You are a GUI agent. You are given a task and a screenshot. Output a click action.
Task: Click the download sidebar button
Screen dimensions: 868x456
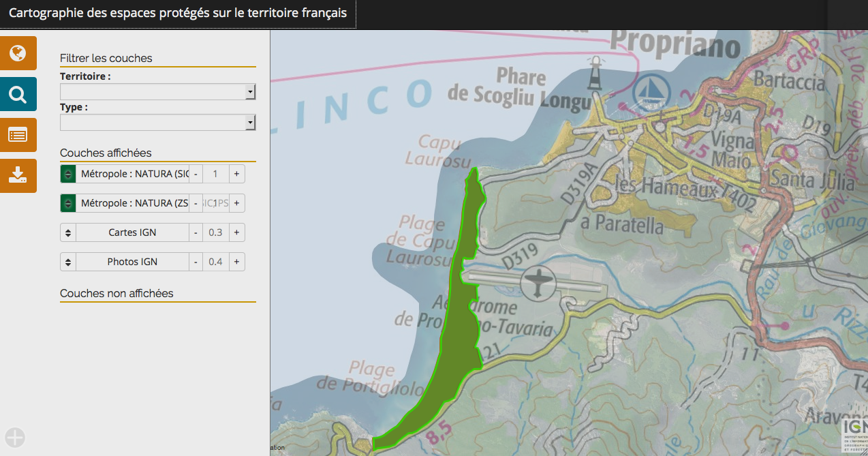click(x=18, y=176)
